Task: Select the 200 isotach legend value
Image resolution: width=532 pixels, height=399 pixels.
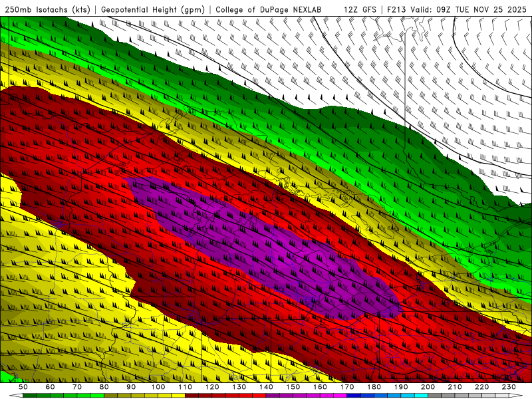Action: (428, 387)
